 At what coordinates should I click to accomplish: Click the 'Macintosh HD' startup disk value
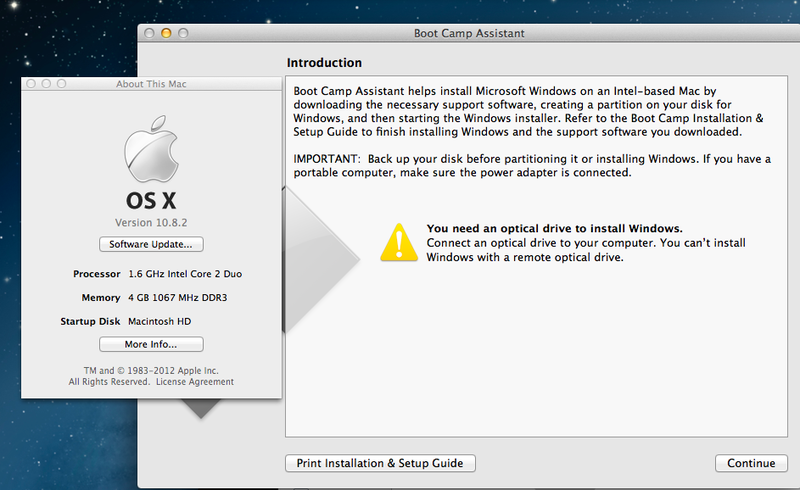coord(160,322)
